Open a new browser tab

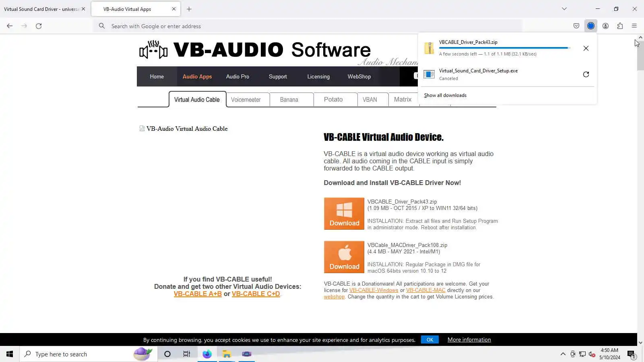189,9
